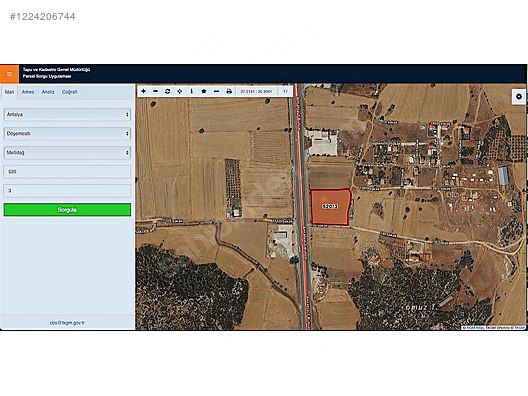This screenshot has height=396, width=528.
Task: Open the orange hamburger menu
Action: point(9,74)
